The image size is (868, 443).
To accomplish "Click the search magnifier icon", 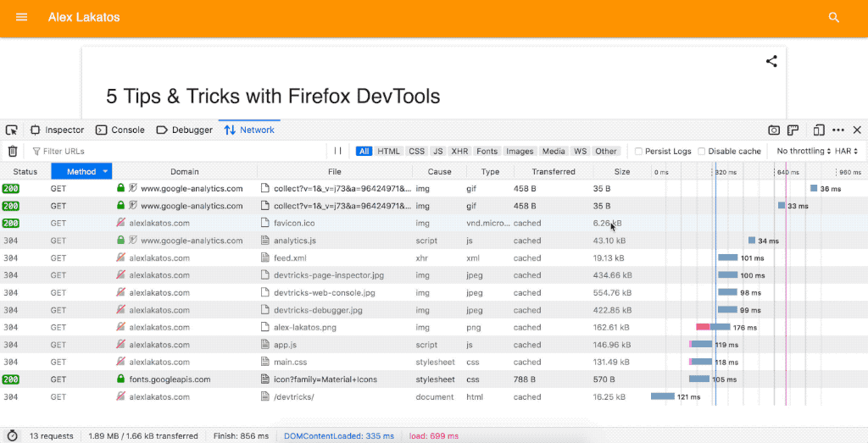I will click(x=834, y=18).
